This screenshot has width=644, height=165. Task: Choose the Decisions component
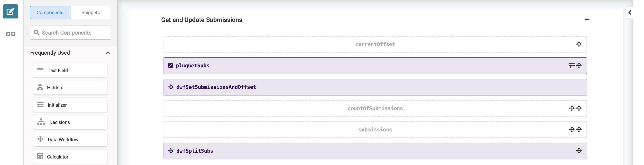[70, 122]
